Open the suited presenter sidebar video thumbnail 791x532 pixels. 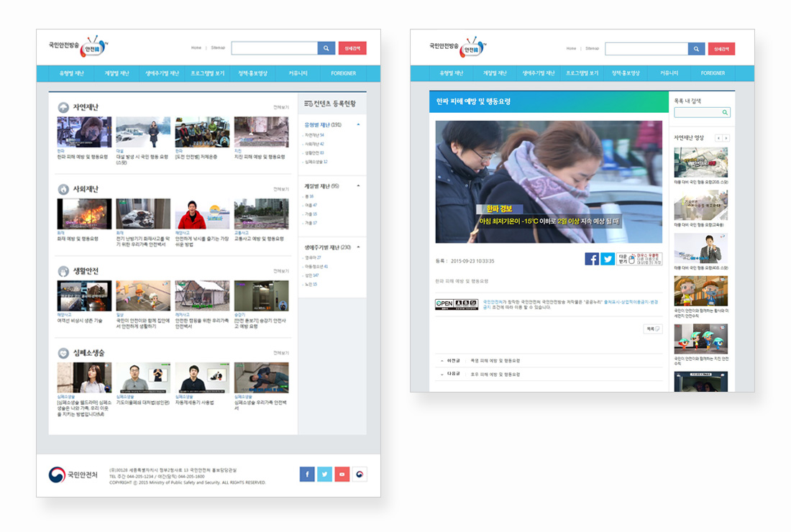pos(701,248)
